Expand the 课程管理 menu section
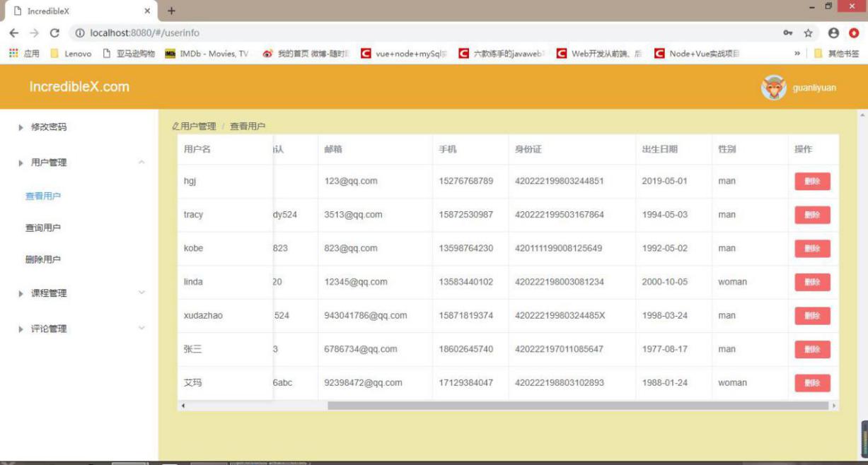Image resolution: width=868 pixels, height=465 pixels. point(141,293)
